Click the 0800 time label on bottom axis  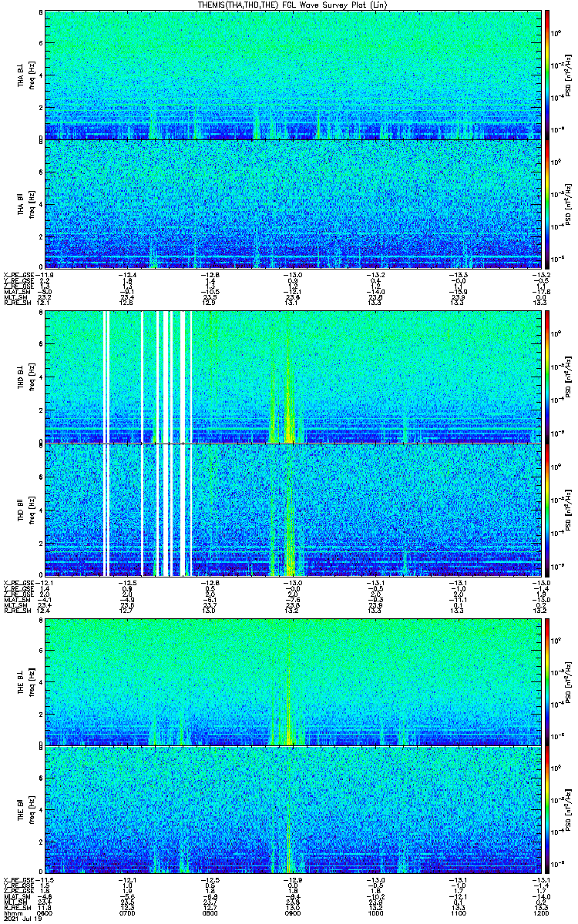click(210, 912)
